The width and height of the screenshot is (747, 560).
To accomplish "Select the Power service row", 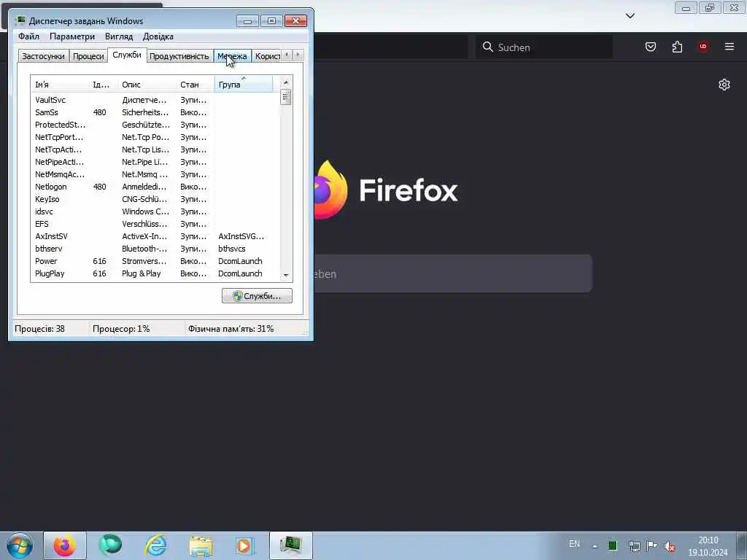I will point(155,261).
